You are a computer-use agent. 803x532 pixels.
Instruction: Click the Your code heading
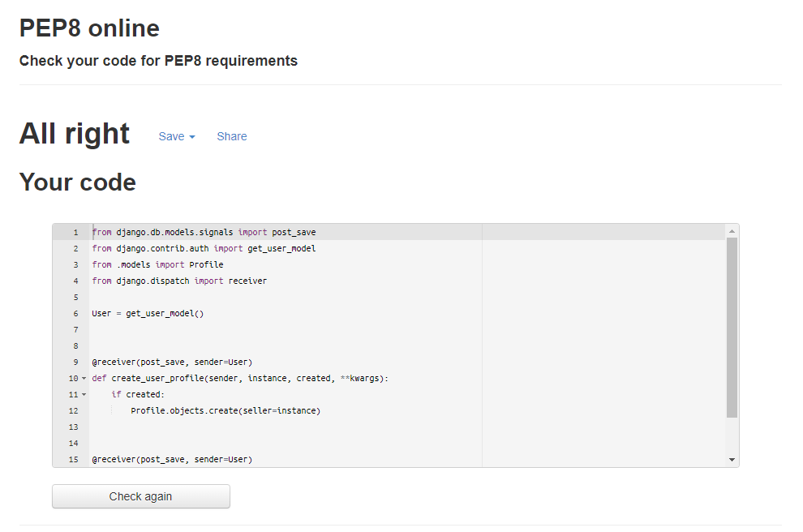pyautogui.click(x=77, y=182)
